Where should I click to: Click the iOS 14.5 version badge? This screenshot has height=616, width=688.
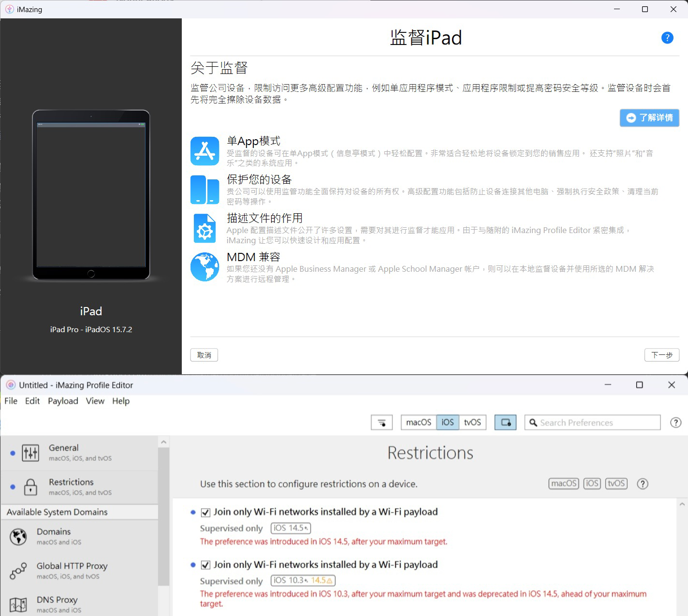(x=291, y=528)
